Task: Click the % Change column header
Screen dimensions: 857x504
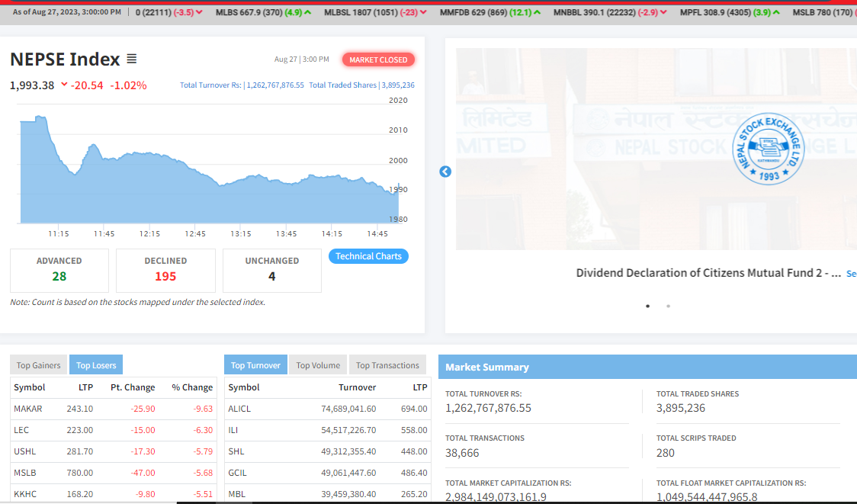Action: tap(192, 387)
